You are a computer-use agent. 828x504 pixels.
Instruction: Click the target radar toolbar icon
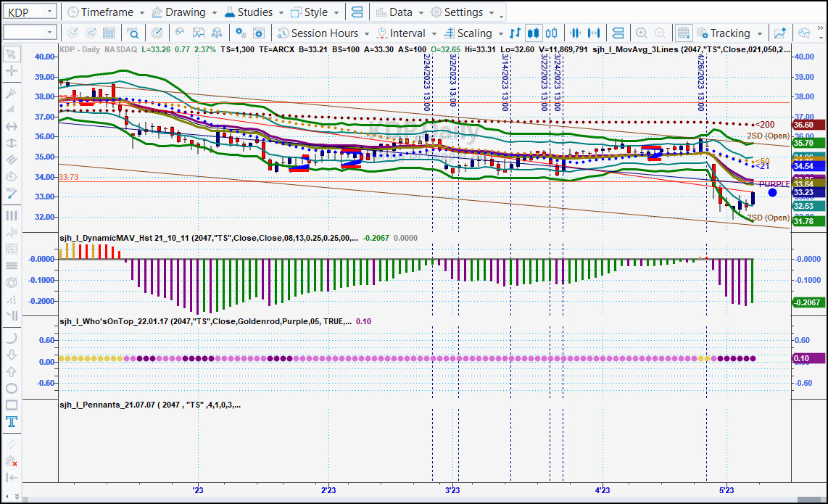click(157, 33)
